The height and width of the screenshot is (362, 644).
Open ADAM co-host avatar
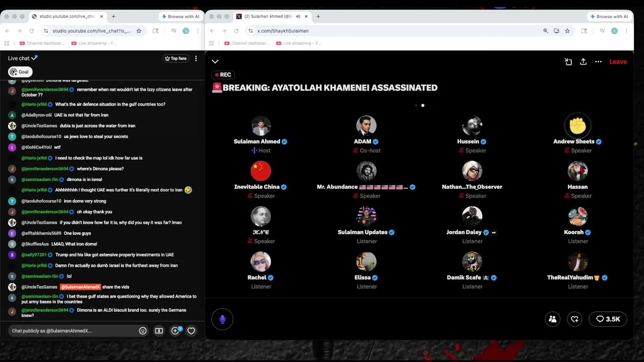pos(366,126)
